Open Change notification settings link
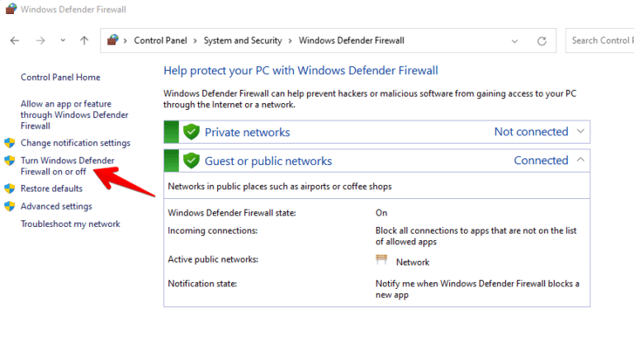The width and height of the screenshot is (634, 364). click(75, 143)
